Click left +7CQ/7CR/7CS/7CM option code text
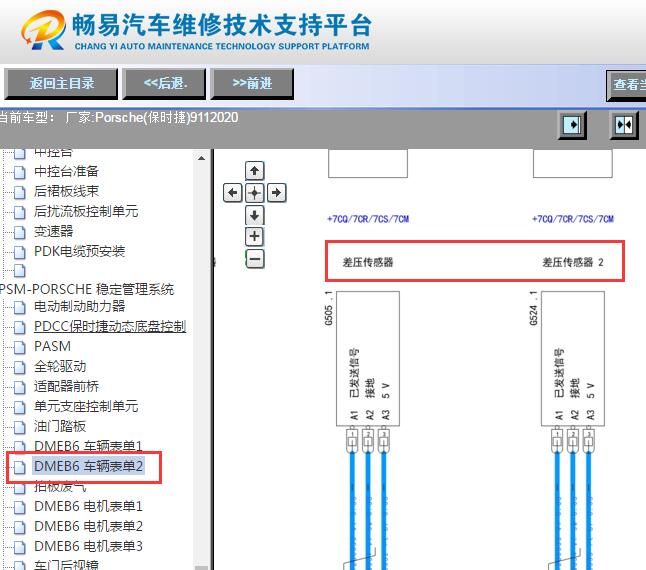The image size is (646, 570). tap(368, 219)
